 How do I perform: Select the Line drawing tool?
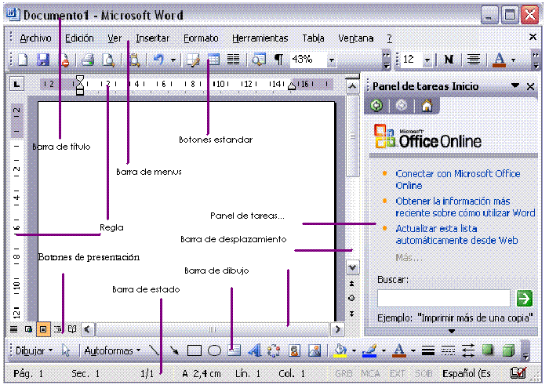point(154,350)
